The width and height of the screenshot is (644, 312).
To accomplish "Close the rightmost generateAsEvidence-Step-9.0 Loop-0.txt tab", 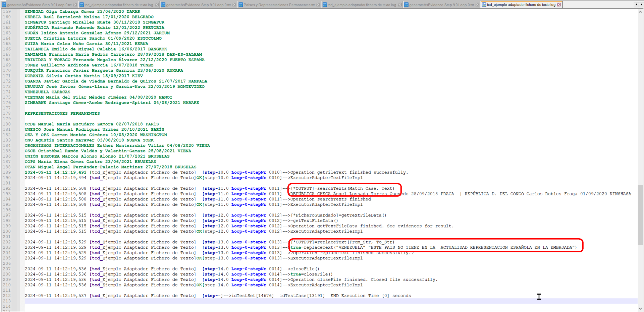I will tap(477, 5).
